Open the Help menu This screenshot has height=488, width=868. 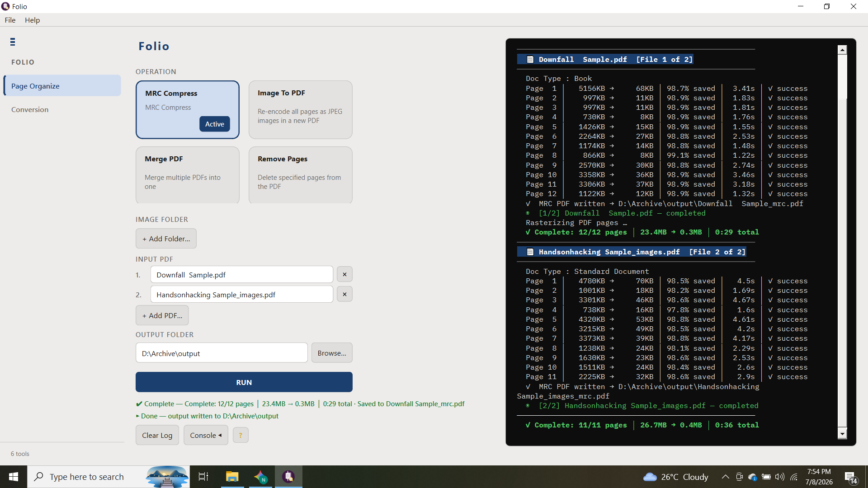[32, 20]
